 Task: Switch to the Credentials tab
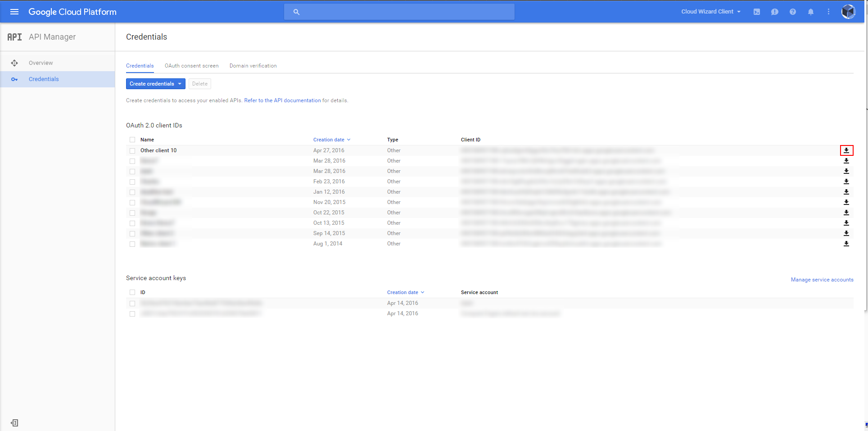(140, 66)
